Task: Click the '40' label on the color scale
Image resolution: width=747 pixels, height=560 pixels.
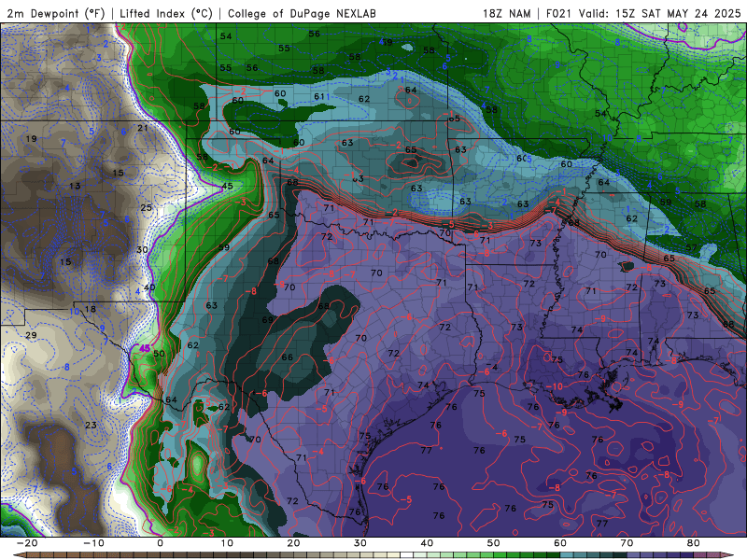Action: 427,543
